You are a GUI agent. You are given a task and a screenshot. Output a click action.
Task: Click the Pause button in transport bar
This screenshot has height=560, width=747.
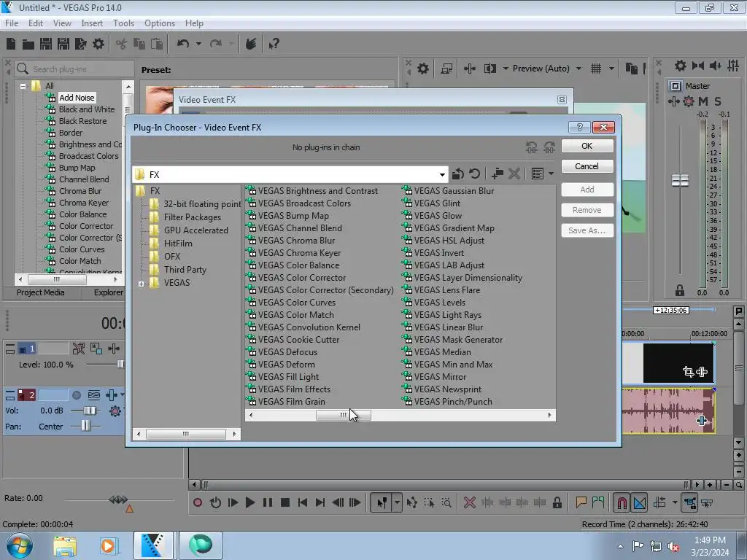268,502
